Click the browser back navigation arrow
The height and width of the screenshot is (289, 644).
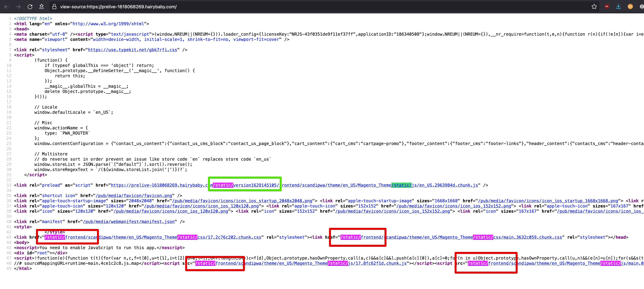[x=7, y=7]
